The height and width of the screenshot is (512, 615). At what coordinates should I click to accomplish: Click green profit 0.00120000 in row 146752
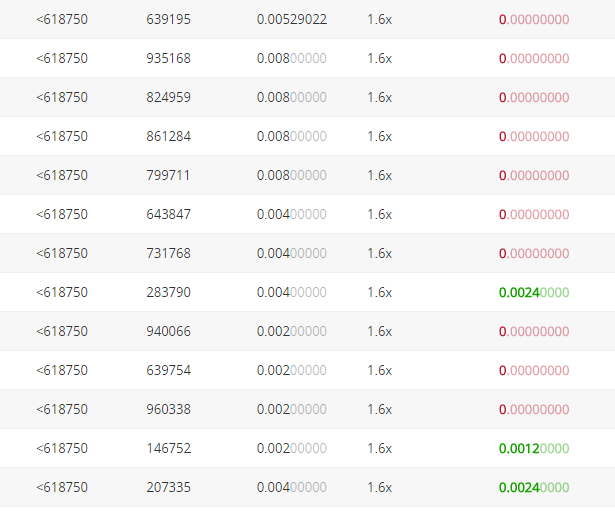coord(534,448)
